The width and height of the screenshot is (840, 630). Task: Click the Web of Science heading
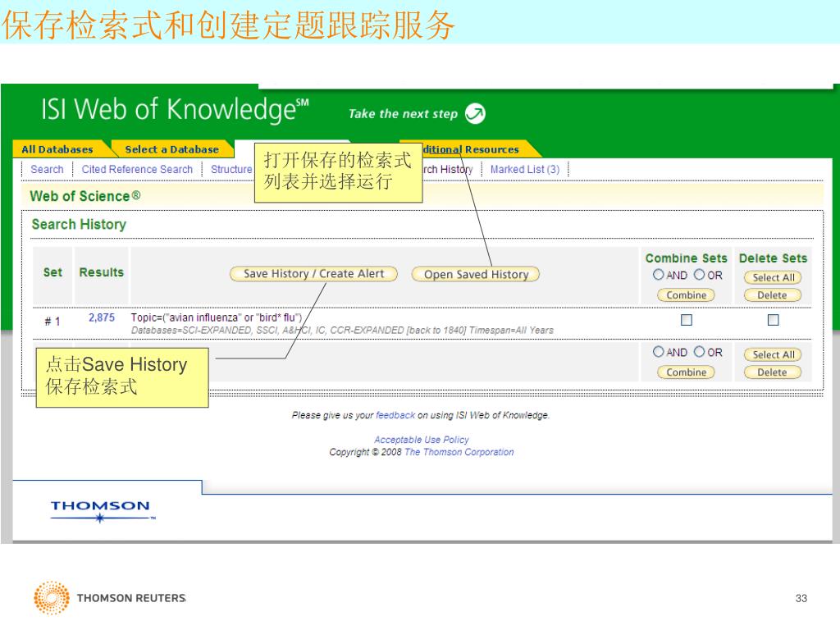(x=85, y=196)
